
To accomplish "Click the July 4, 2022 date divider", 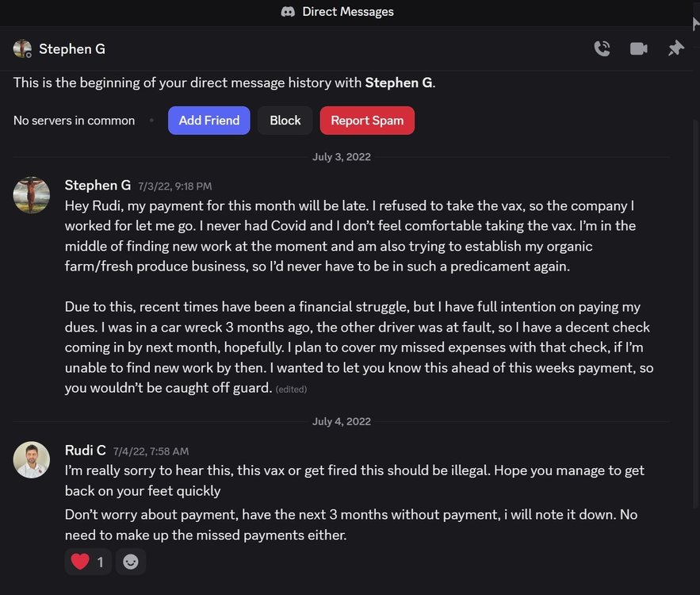I will click(x=342, y=421).
